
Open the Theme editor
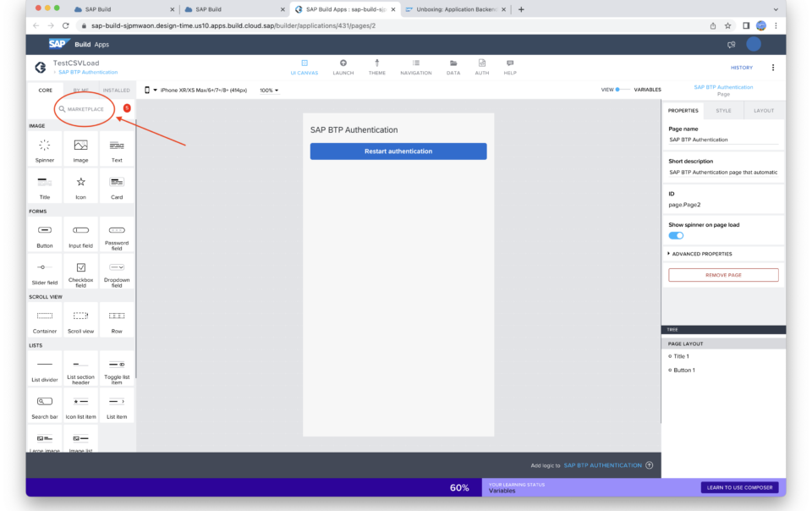tap(377, 68)
